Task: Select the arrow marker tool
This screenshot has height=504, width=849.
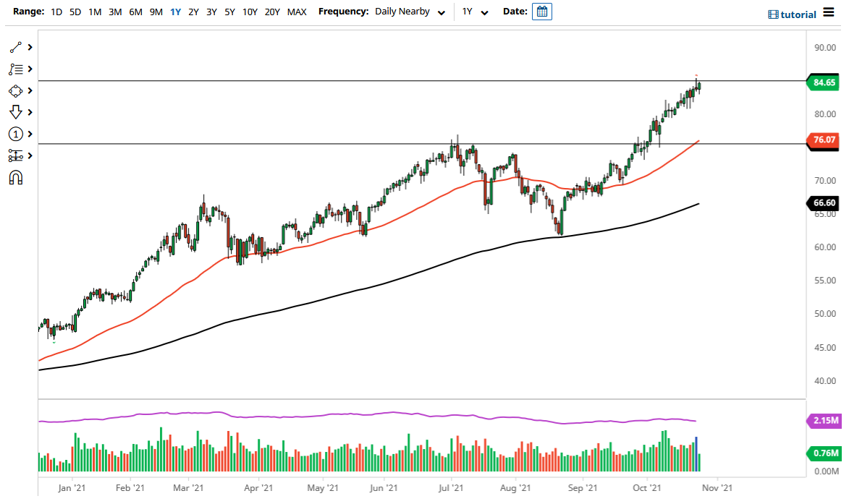Action: point(15,112)
